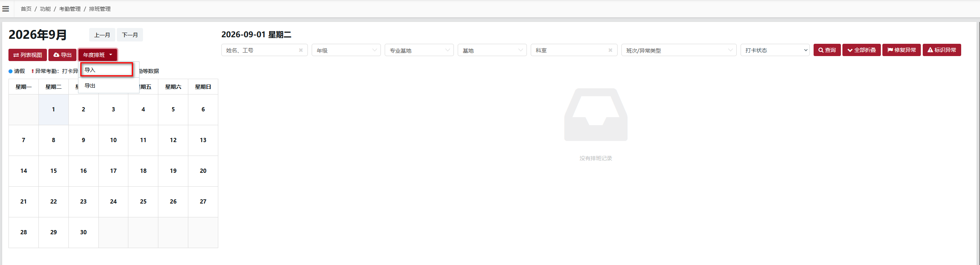This screenshot has width=980, height=265.
Task: Select calendar day 24
Action: 113,202
